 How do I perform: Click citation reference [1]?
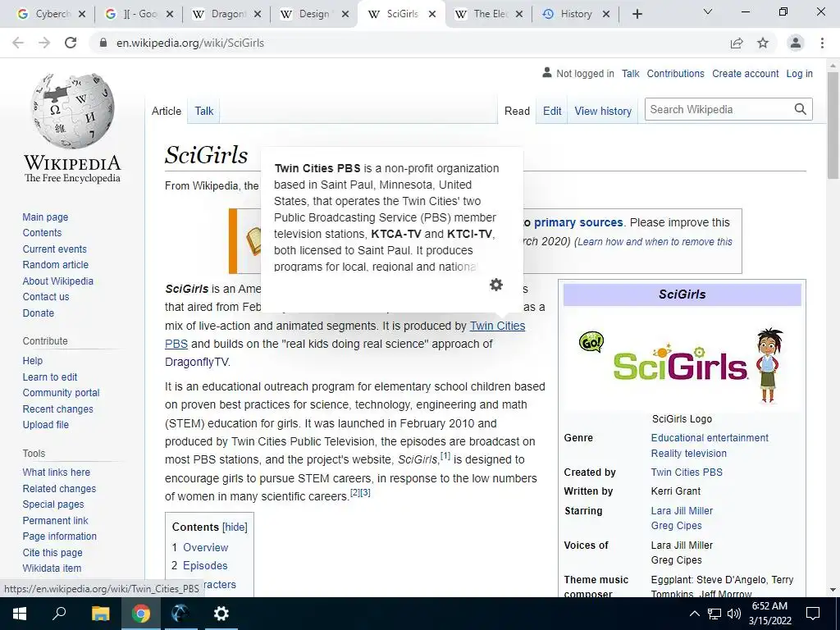(x=445, y=456)
